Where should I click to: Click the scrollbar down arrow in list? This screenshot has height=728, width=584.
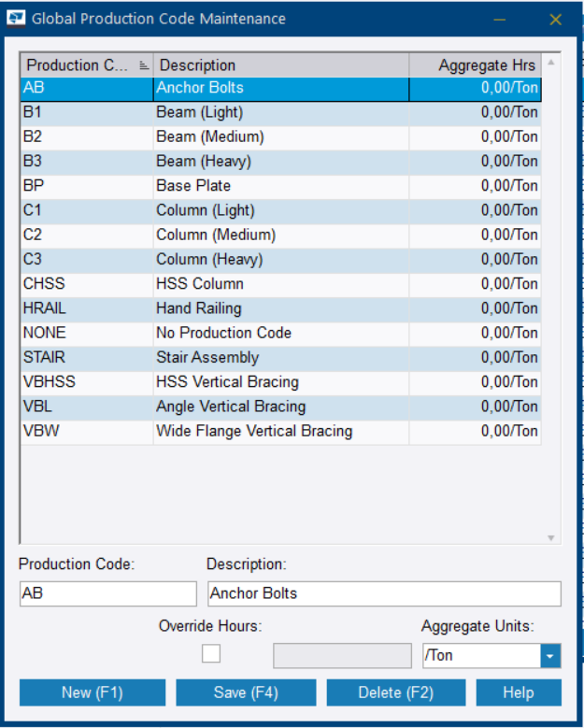551,537
